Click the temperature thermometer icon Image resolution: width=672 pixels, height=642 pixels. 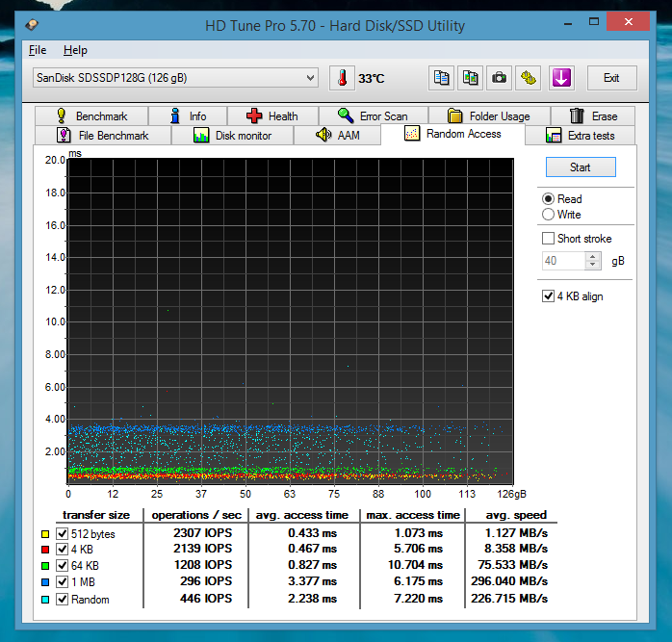[342, 78]
